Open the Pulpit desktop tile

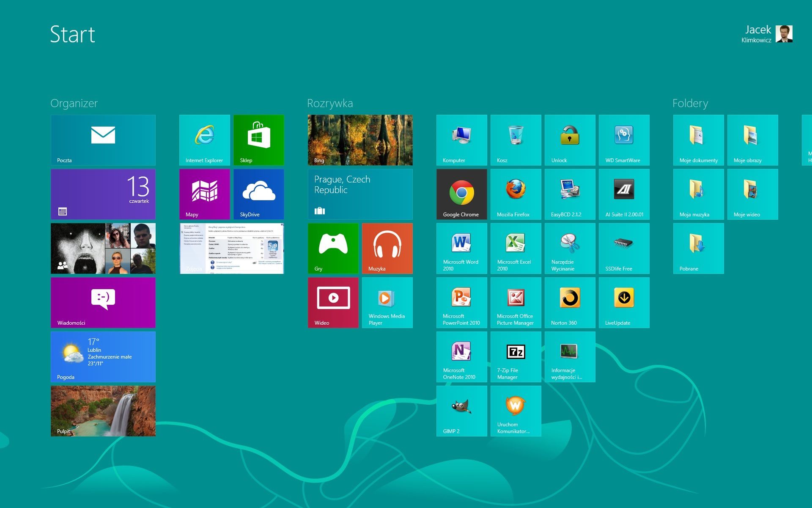click(103, 411)
